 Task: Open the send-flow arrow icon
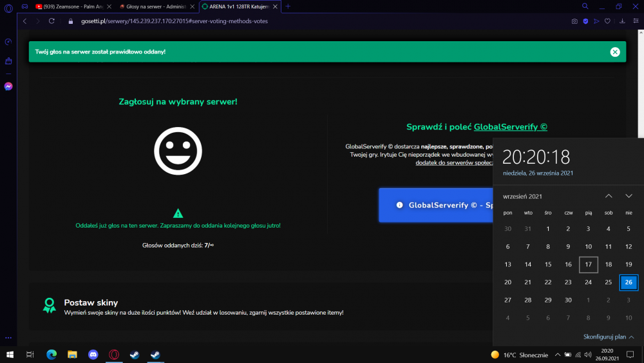[596, 21]
